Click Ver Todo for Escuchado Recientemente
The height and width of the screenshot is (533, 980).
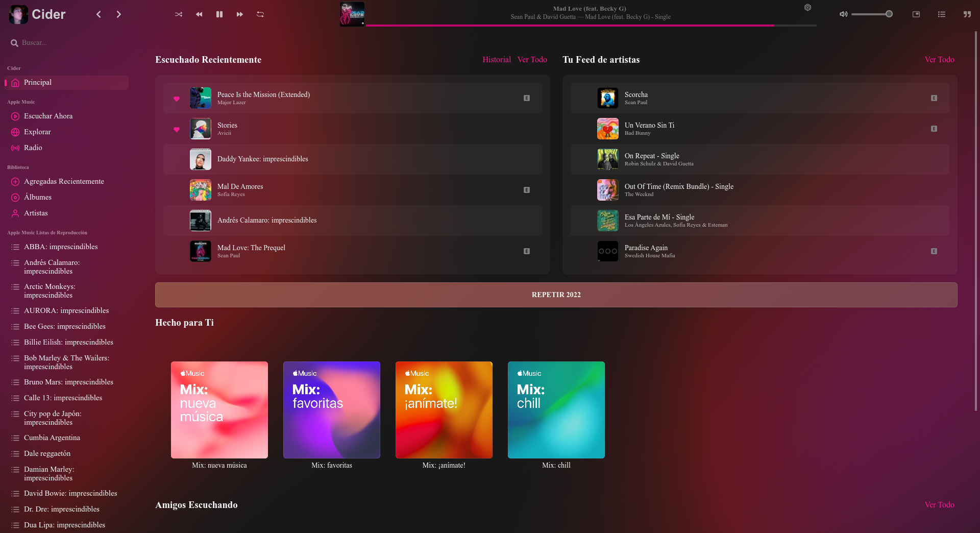tap(532, 60)
